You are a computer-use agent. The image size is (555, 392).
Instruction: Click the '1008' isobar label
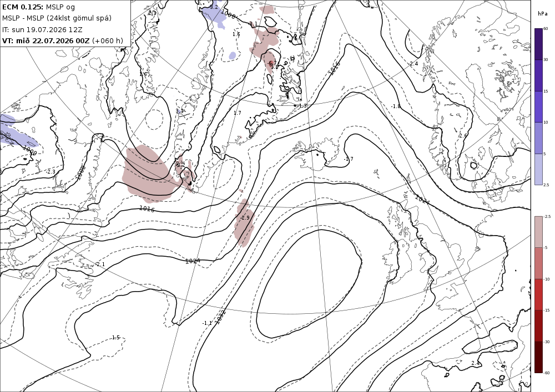pos(80,172)
